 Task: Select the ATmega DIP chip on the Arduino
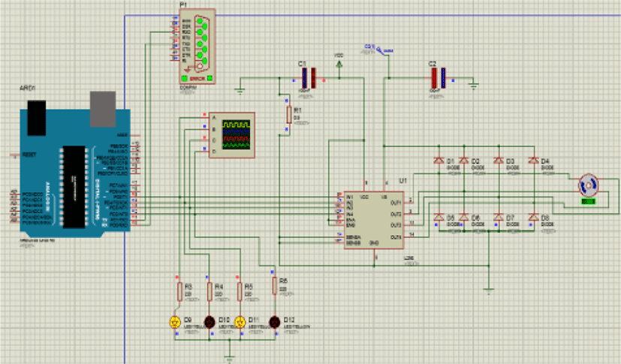pyautogui.click(x=74, y=186)
